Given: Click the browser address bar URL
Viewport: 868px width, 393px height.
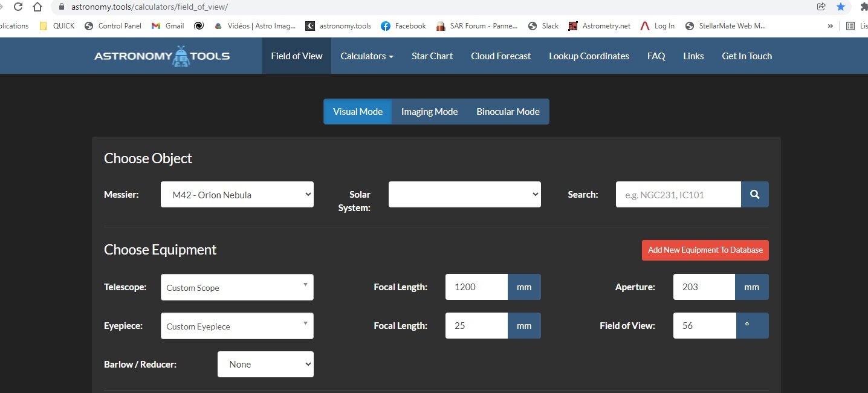Looking at the screenshot, I should click(x=149, y=7).
